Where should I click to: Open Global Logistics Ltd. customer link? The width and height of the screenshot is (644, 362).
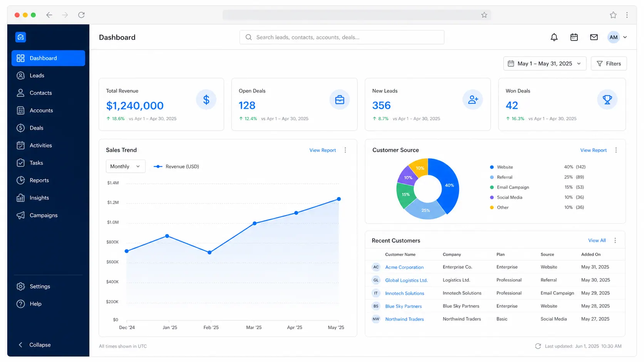point(406,280)
